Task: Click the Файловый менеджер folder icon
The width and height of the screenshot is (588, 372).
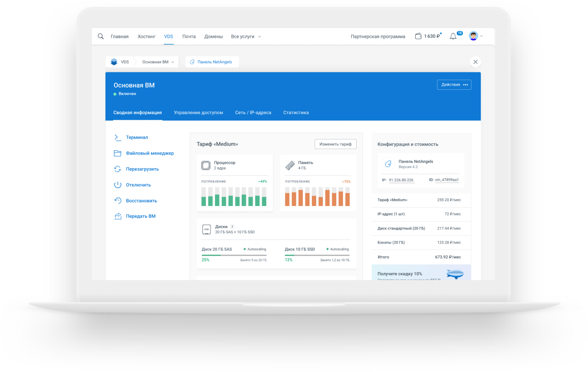Action: [x=118, y=153]
